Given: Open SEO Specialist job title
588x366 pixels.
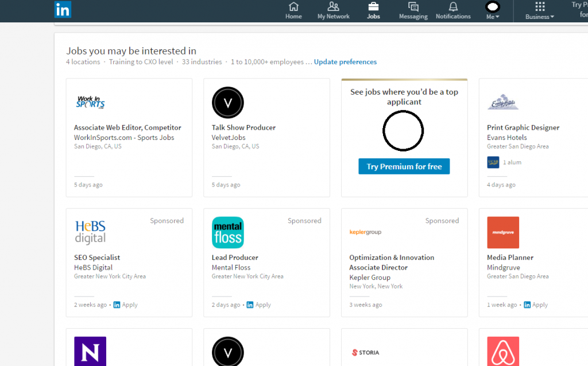Looking at the screenshot, I should (96, 258).
